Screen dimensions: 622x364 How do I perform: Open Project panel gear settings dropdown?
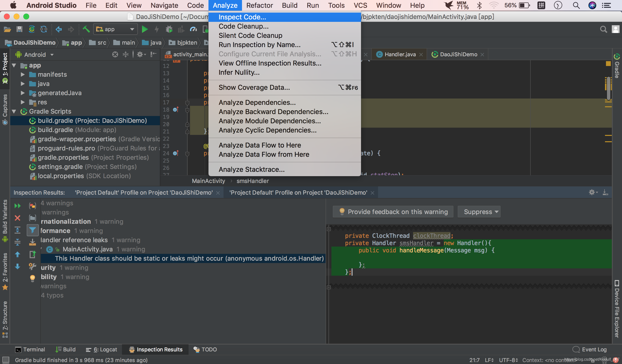[141, 54]
